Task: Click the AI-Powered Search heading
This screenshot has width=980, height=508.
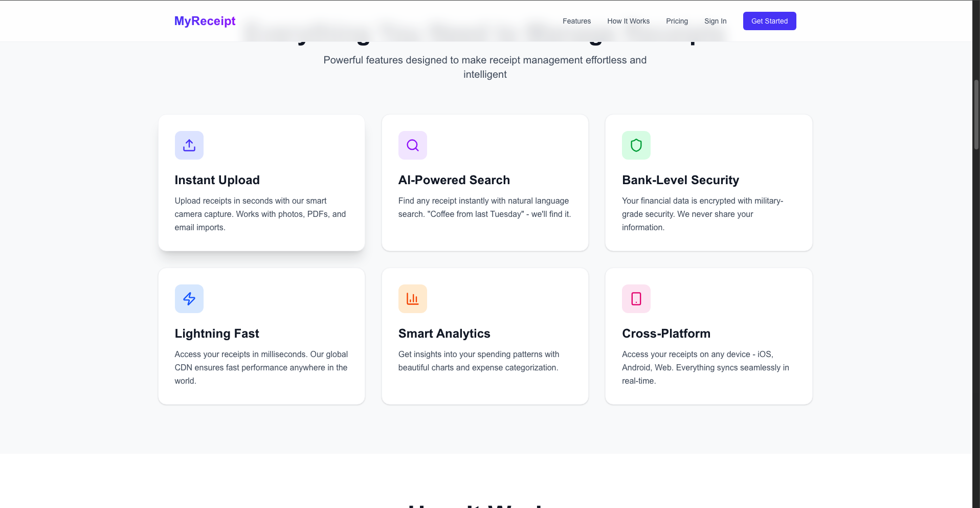Action: click(x=454, y=180)
